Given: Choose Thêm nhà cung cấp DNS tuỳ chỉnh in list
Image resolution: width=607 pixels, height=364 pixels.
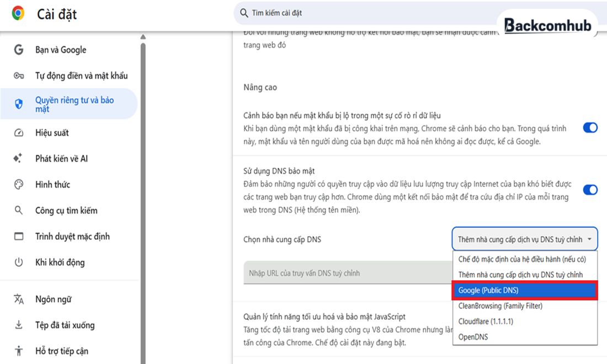Looking at the screenshot, I should [525, 275].
